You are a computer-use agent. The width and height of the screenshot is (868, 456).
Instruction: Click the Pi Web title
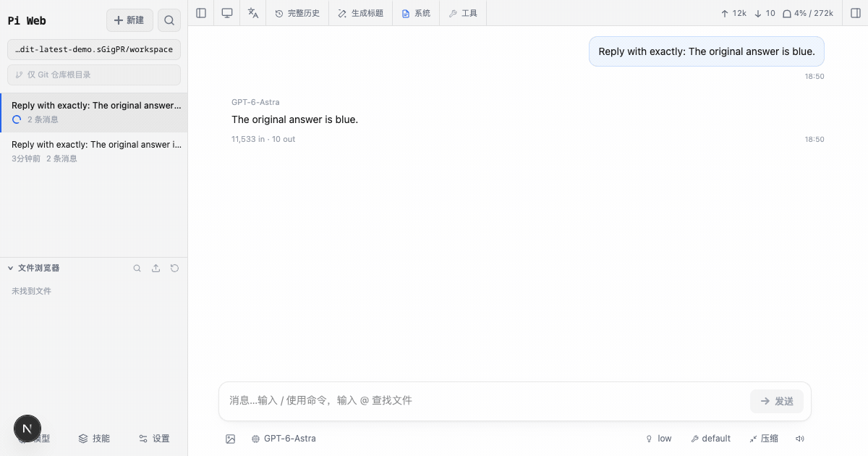(x=27, y=21)
